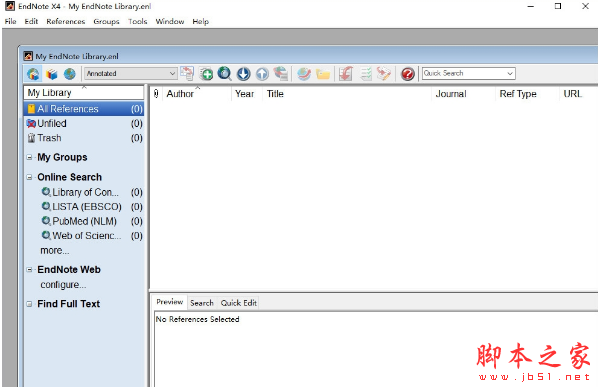Open the File menu

(10, 21)
